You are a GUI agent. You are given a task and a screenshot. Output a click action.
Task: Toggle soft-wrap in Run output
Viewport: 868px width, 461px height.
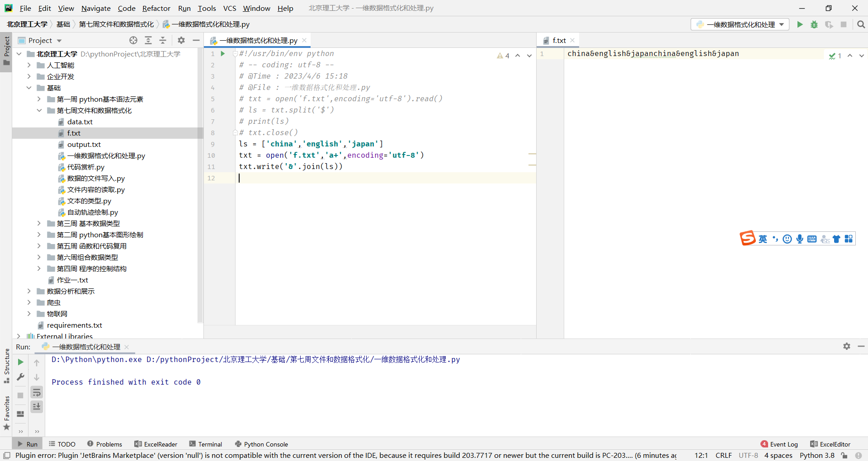37,392
